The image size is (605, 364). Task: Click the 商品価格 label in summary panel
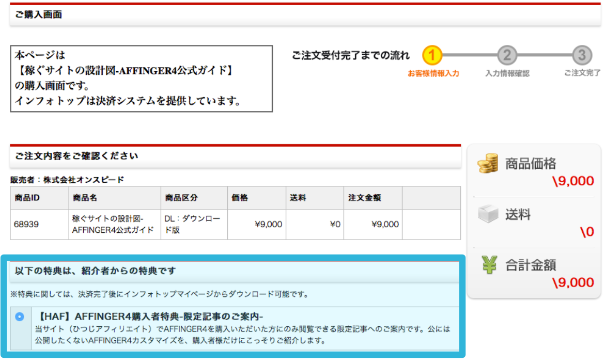(x=531, y=164)
